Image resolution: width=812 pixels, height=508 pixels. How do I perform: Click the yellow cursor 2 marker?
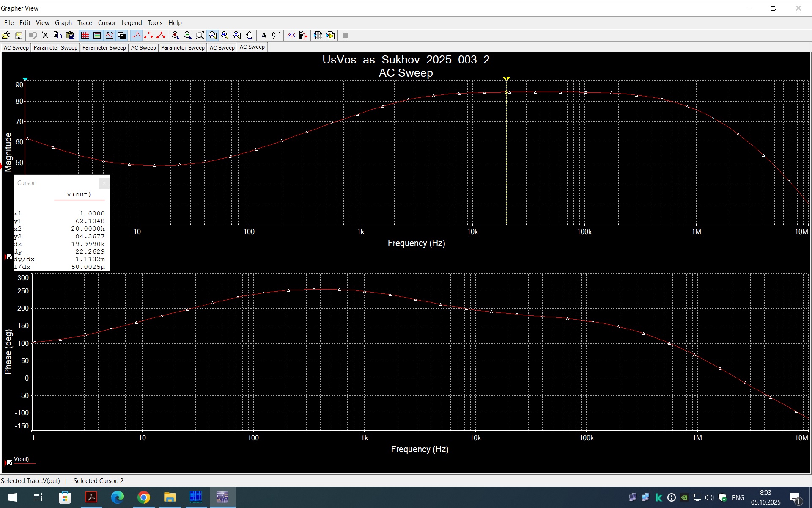(506, 79)
